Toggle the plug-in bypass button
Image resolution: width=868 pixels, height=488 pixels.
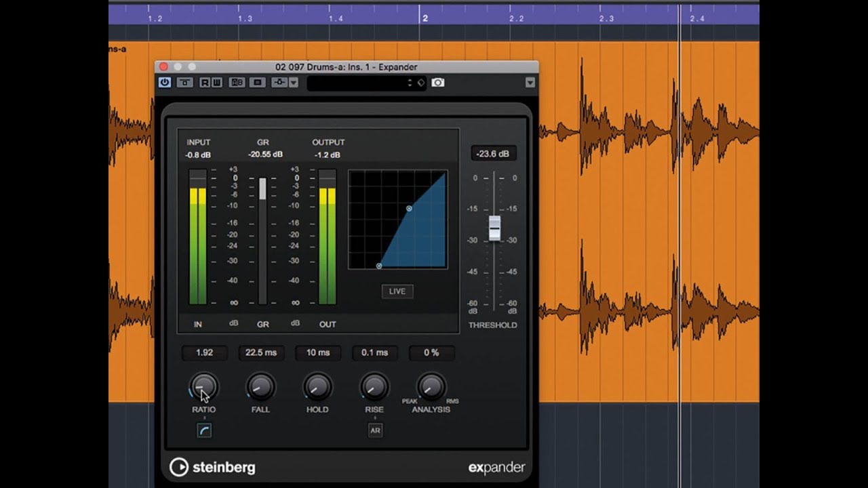185,82
